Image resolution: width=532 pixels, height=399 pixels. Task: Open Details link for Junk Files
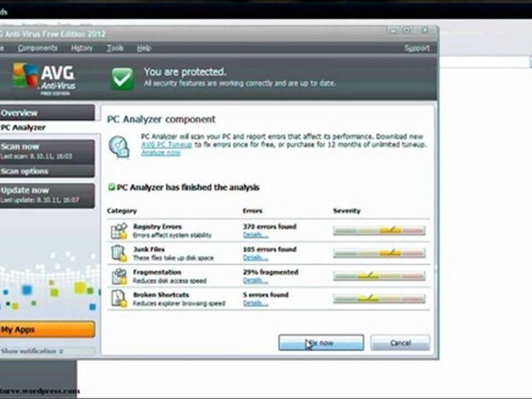click(x=255, y=258)
